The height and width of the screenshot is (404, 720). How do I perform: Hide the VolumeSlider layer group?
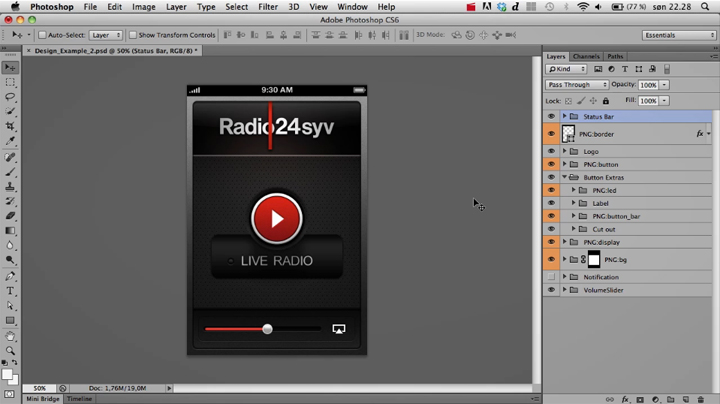(551, 290)
